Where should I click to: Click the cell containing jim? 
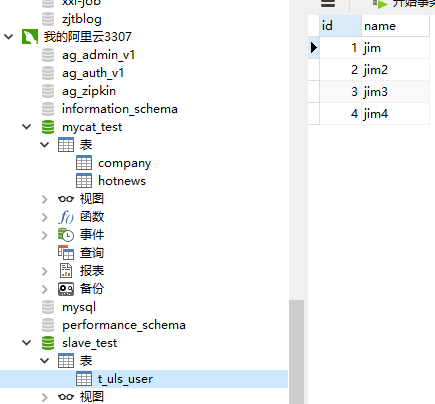coord(395,48)
